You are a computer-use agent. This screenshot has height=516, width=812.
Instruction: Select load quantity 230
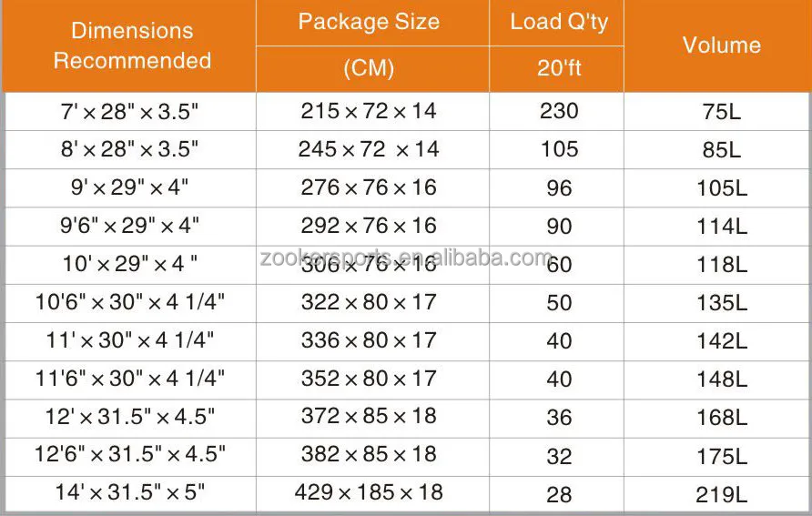(557, 111)
